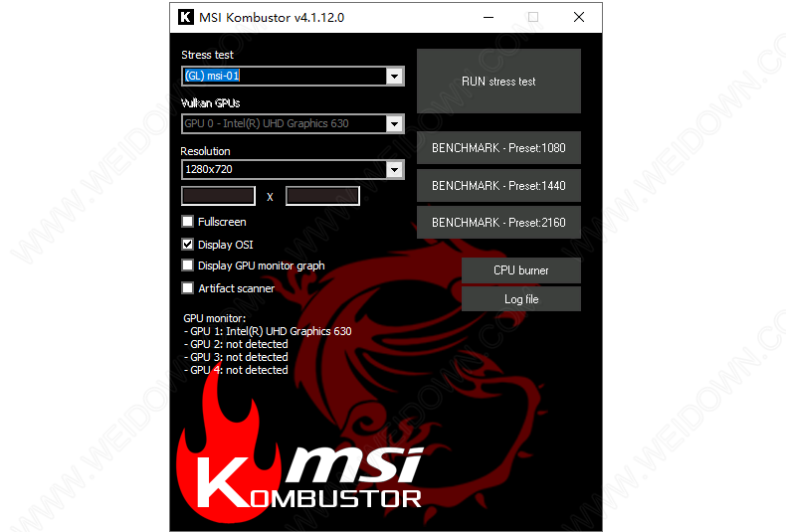This screenshot has height=532, width=786.
Task: Close the MSI Kombustor window
Action: [x=579, y=17]
